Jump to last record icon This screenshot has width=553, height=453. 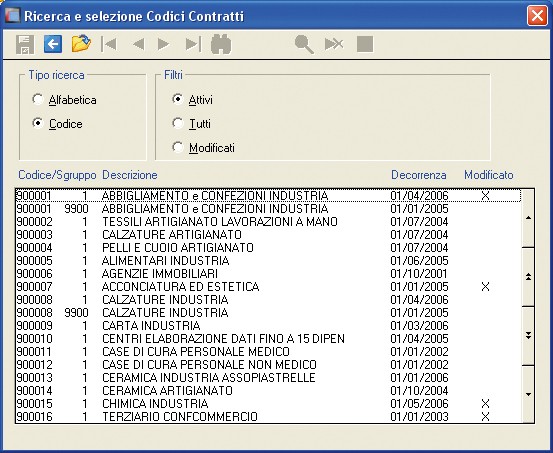(193, 44)
